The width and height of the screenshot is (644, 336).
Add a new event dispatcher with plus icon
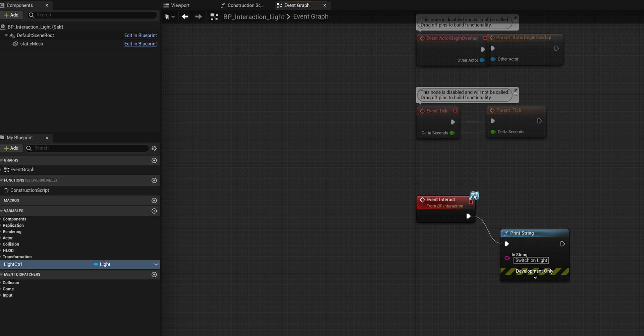pyautogui.click(x=154, y=275)
